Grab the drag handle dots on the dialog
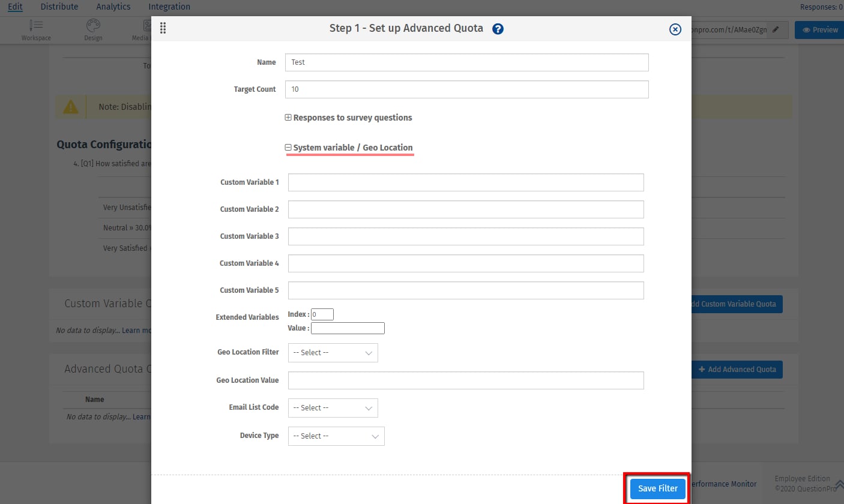This screenshot has height=504, width=844. tap(163, 28)
